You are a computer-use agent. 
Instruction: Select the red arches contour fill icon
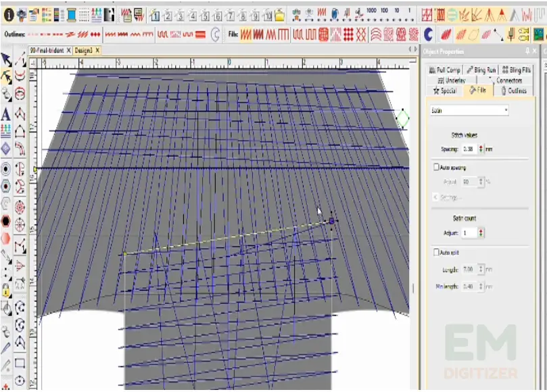click(x=376, y=34)
